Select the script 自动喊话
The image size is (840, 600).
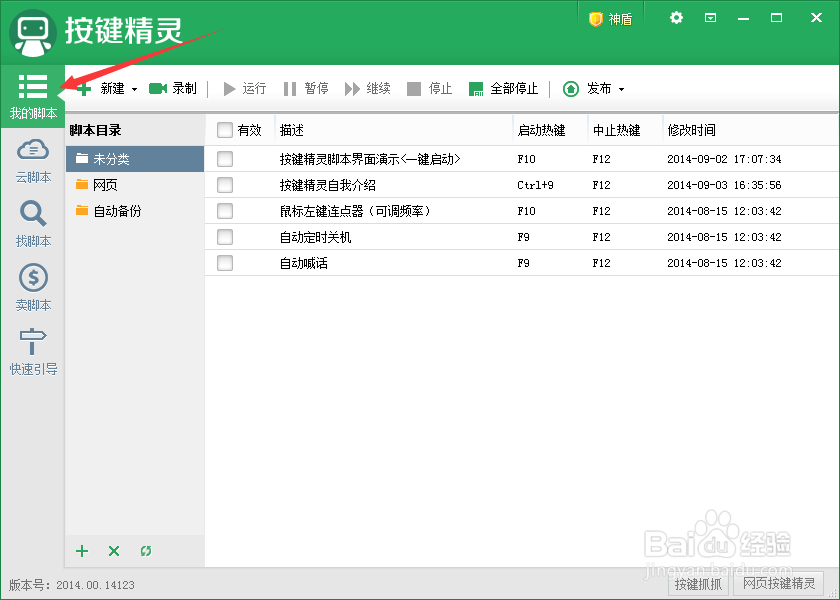click(303, 263)
